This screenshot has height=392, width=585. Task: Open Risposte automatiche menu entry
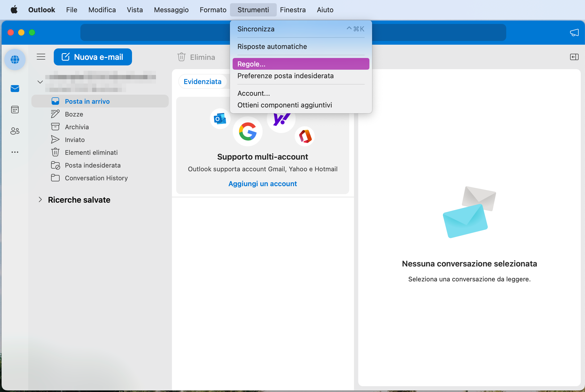pyautogui.click(x=301, y=47)
